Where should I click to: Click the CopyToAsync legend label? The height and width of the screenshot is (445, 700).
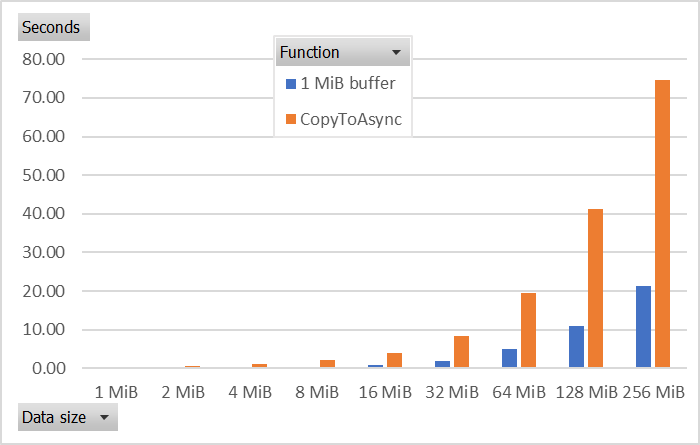click(351, 120)
